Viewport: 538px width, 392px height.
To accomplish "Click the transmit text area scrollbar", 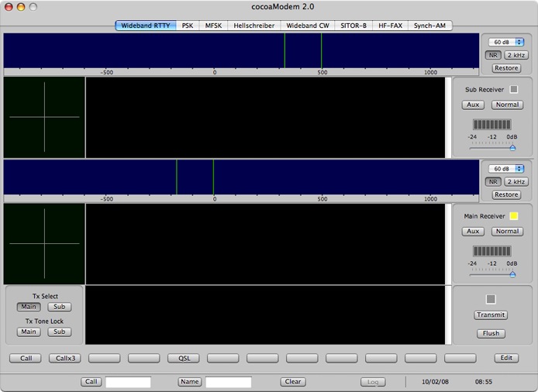I will (448, 315).
